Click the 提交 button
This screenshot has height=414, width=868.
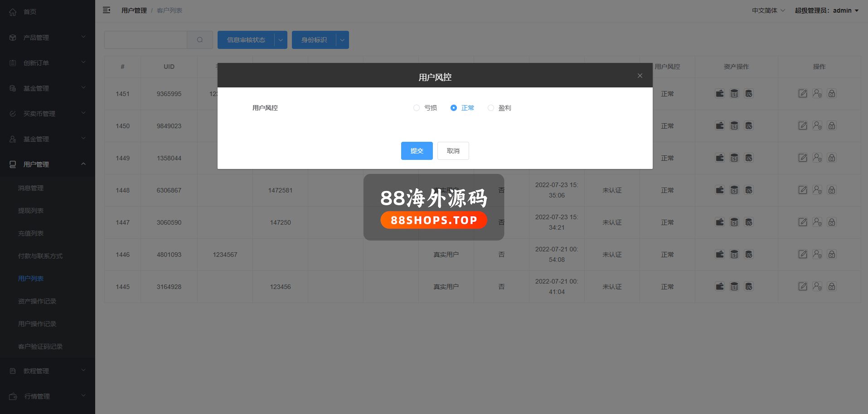(x=417, y=151)
